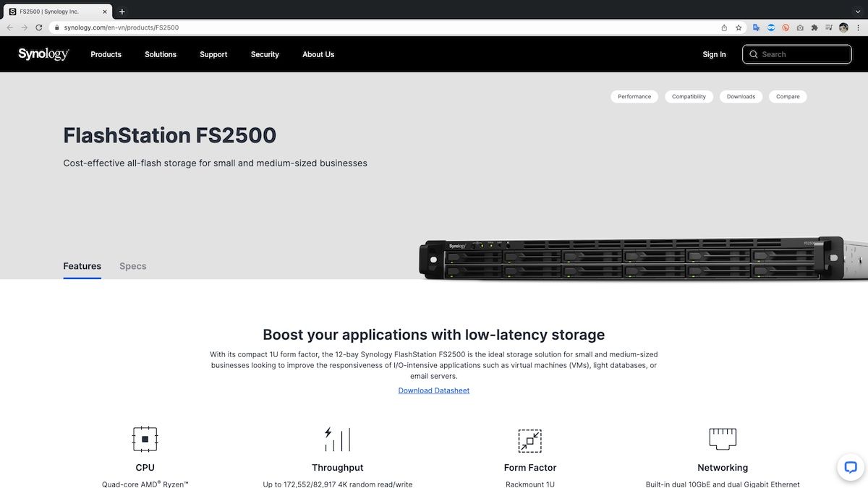Click the Downloads pill button
868x488 pixels.
point(741,97)
